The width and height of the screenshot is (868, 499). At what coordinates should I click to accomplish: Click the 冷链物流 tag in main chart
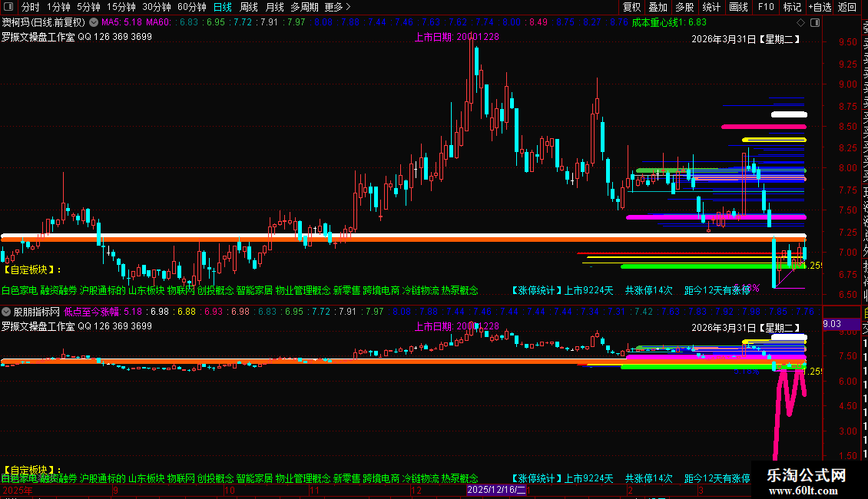(420, 290)
